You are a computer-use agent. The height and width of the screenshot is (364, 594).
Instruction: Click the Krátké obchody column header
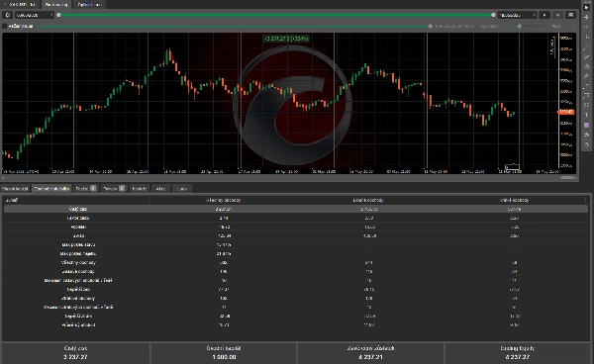(514, 200)
